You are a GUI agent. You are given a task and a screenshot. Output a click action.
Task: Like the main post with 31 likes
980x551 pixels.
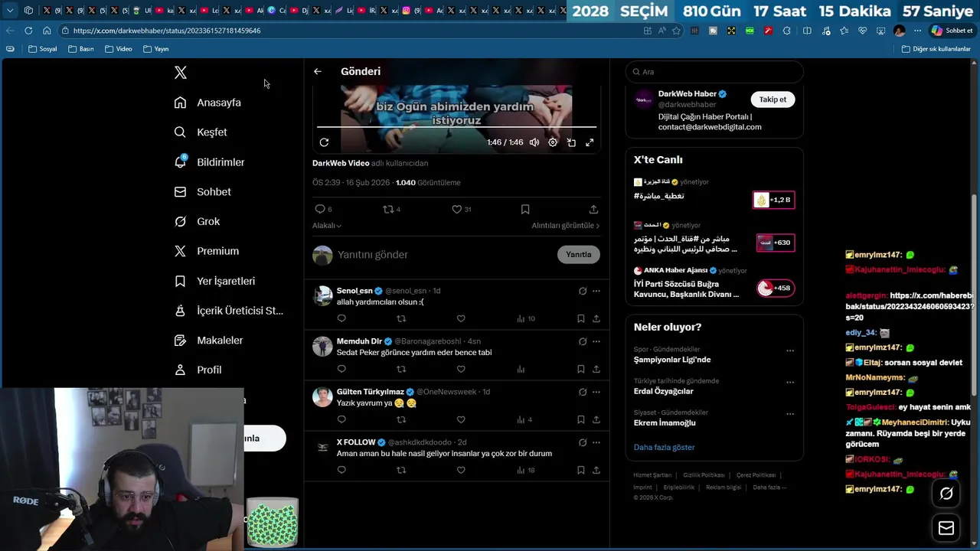[x=461, y=209]
